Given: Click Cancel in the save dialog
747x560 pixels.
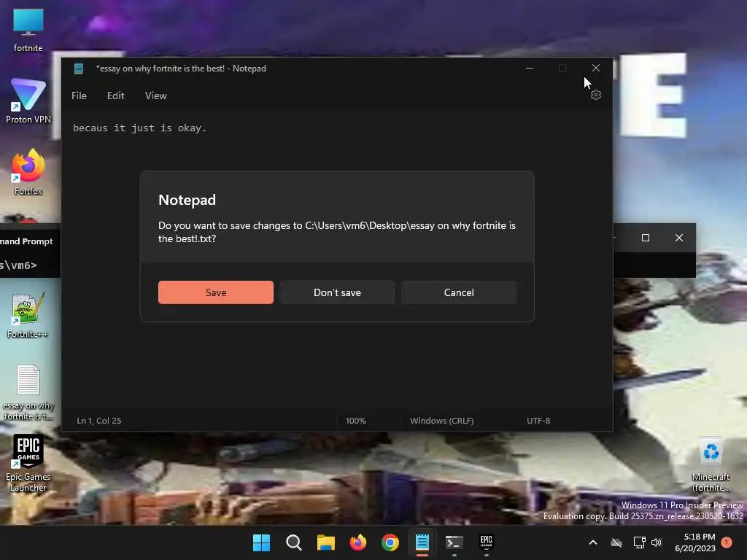Looking at the screenshot, I should (459, 292).
